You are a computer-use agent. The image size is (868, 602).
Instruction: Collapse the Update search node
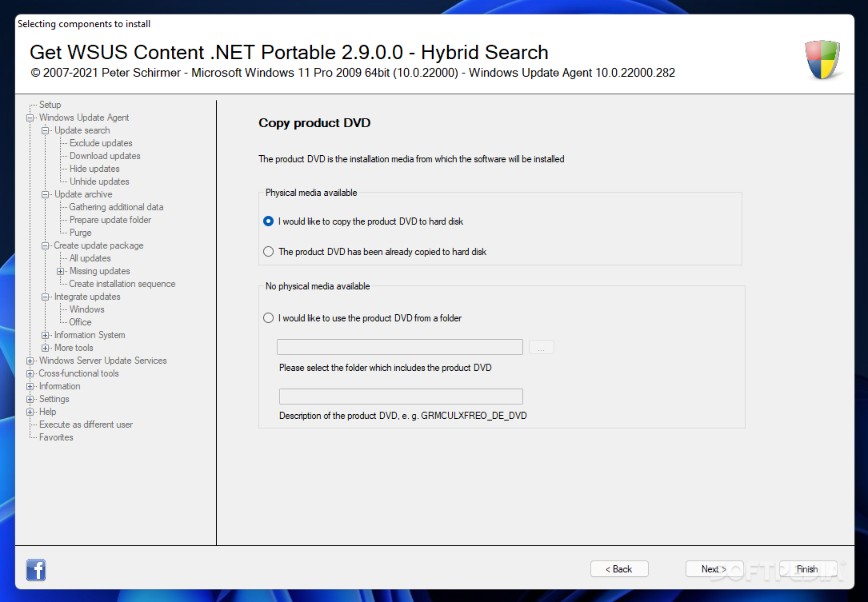click(46, 130)
